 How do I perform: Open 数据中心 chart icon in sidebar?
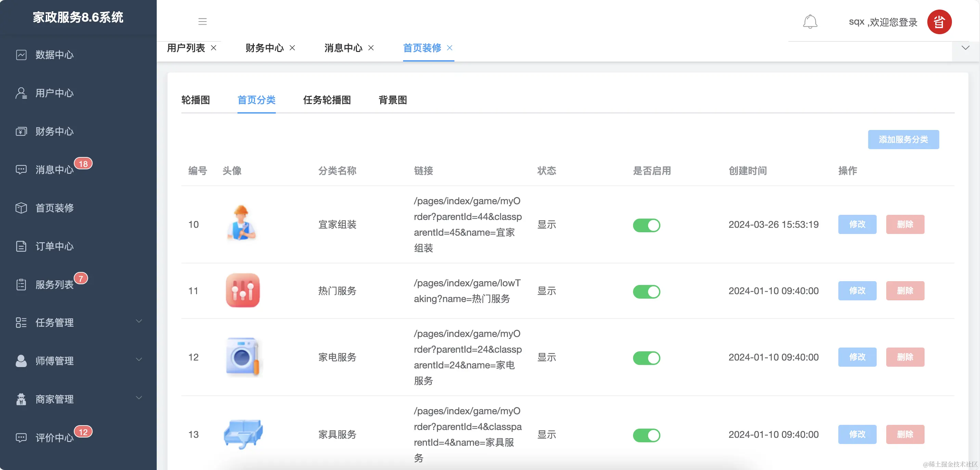pyautogui.click(x=21, y=55)
